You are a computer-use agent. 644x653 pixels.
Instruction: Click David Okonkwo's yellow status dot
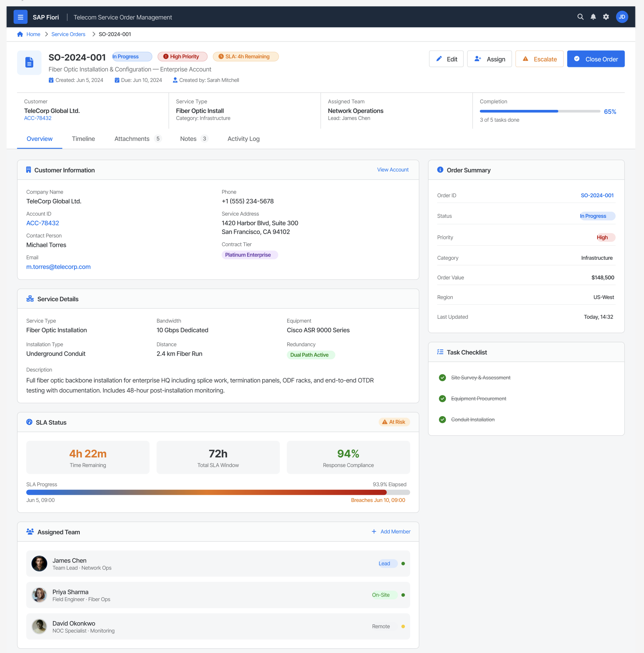click(x=403, y=627)
